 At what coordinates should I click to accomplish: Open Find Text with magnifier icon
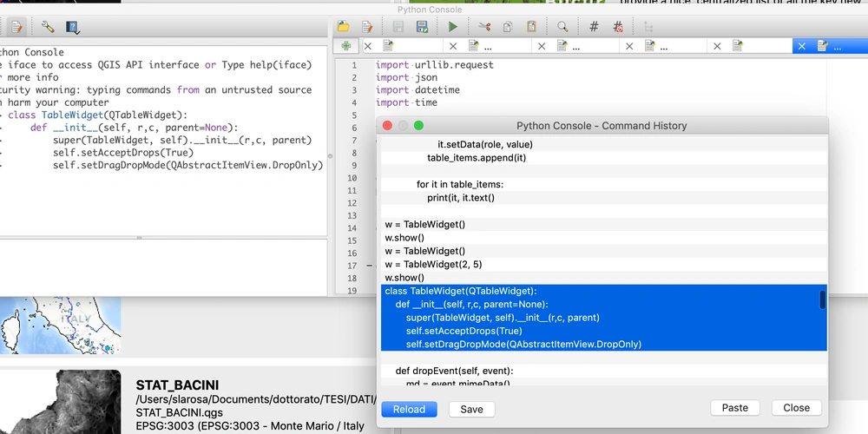point(562,27)
